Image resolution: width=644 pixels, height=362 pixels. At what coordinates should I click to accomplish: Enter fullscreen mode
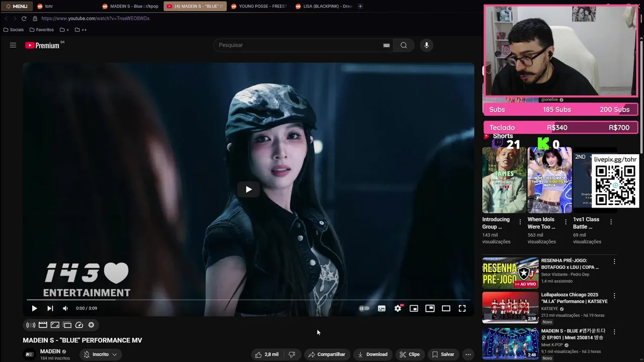462,308
